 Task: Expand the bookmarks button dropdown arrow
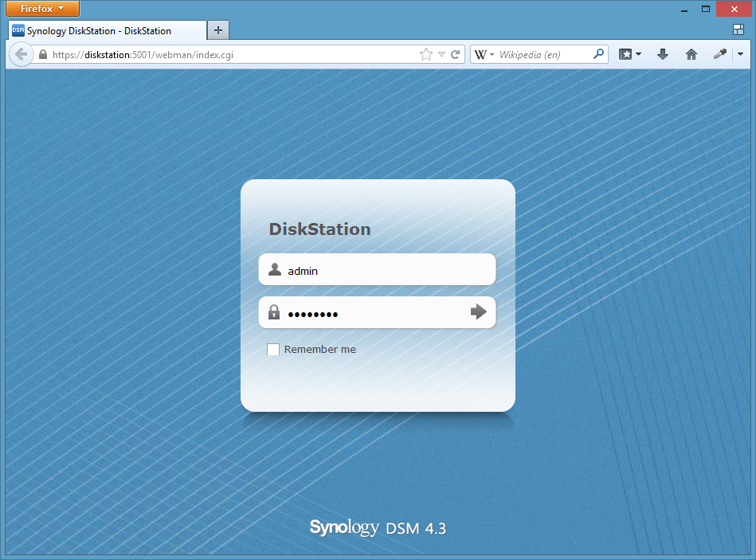click(639, 54)
